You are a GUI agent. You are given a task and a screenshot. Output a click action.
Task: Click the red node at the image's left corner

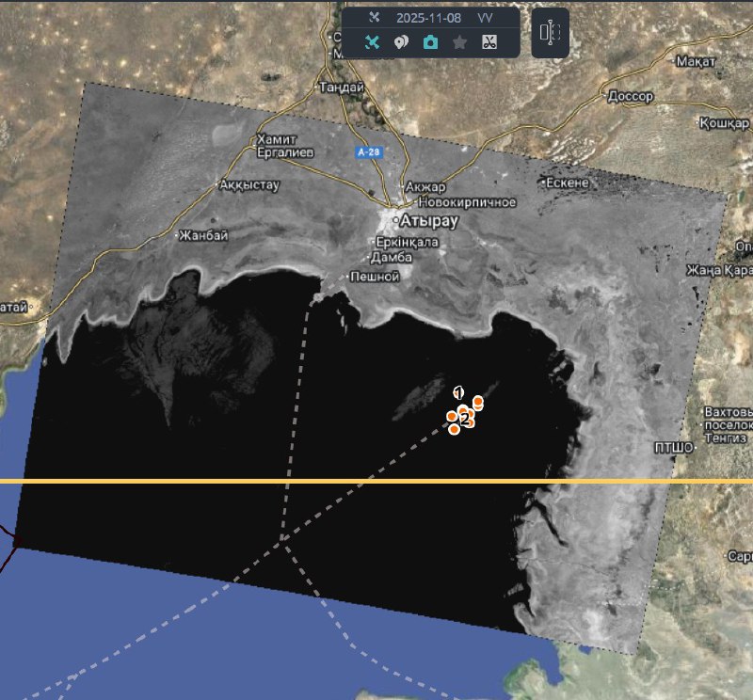16,539
